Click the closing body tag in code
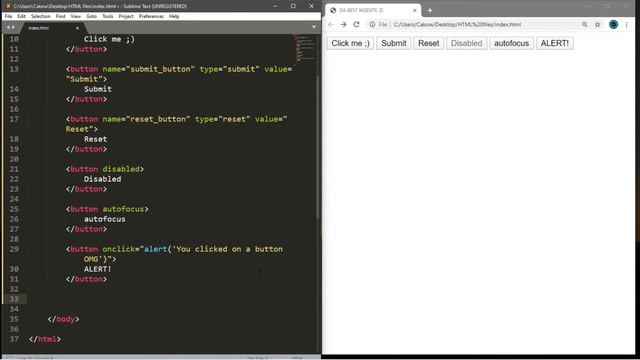 pos(63,319)
